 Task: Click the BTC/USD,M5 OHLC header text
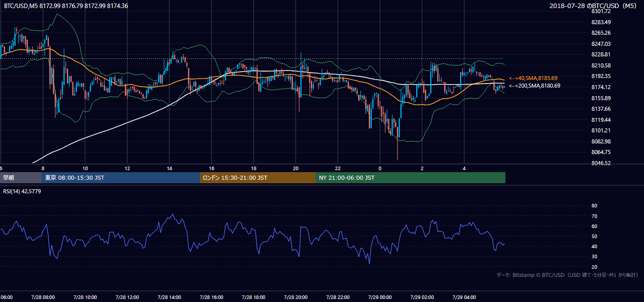66,6
